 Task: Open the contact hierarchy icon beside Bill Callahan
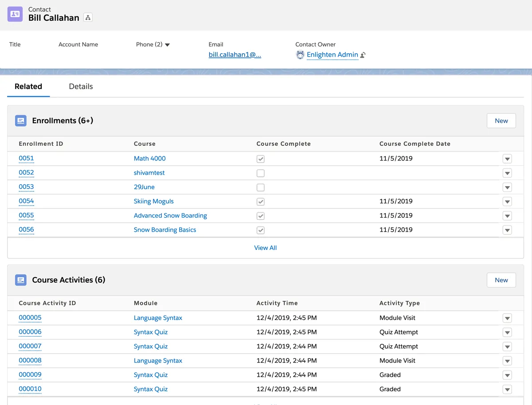(x=88, y=18)
